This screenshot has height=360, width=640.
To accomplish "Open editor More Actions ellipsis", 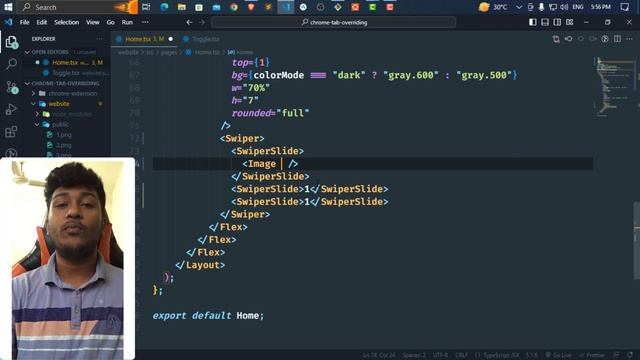I will (629, 39).
